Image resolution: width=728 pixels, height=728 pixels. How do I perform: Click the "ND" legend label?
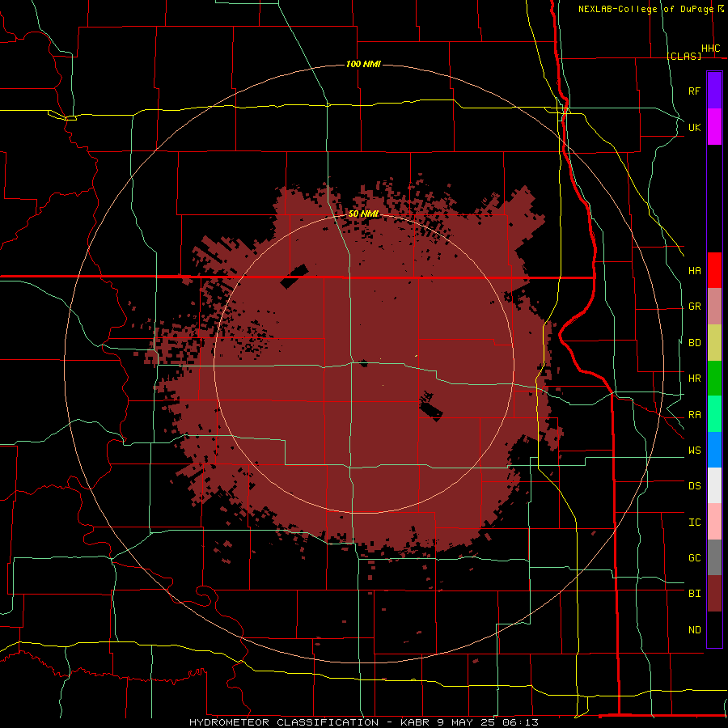point(694,630)
